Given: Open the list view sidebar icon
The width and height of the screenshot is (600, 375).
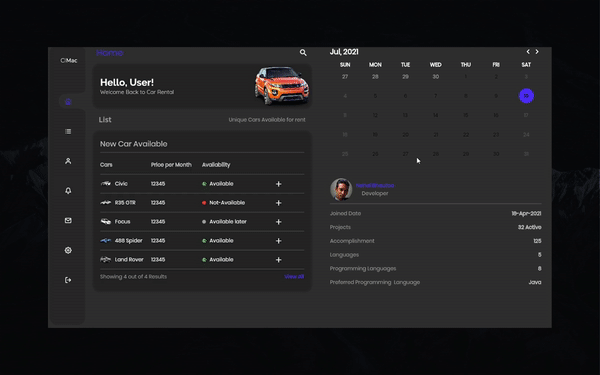Looking at the screenshot, I should (68, 131).
